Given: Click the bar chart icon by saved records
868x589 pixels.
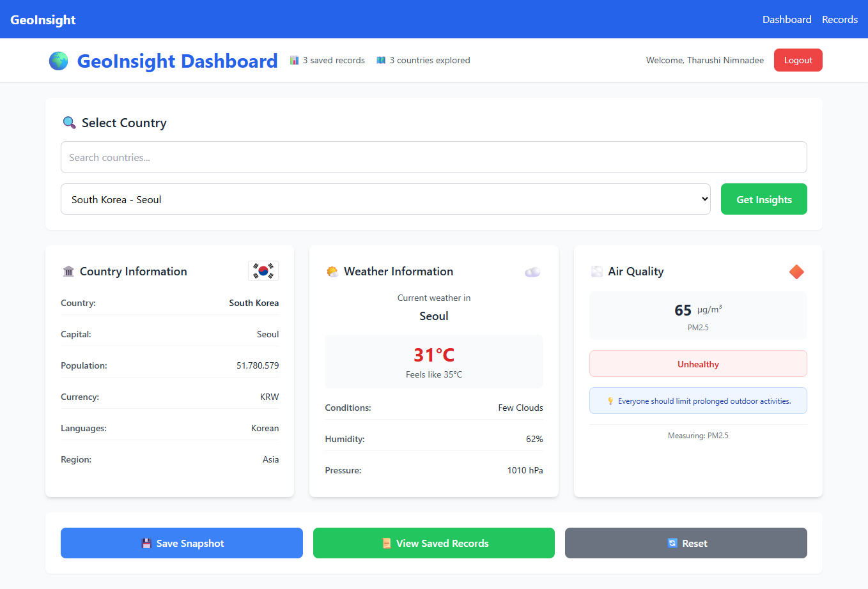Looking at the screenshot, I should tap(294, 60).
